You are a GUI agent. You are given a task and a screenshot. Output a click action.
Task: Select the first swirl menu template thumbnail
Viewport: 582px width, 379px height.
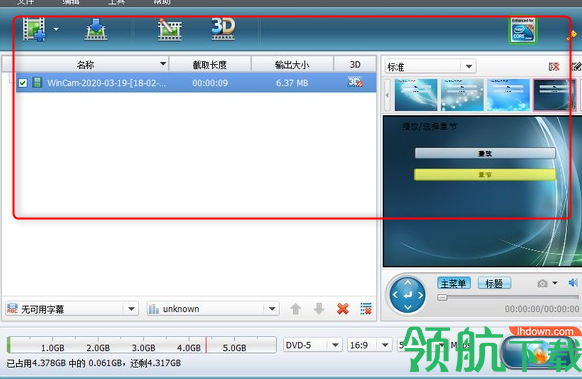(x=416, y=95)
